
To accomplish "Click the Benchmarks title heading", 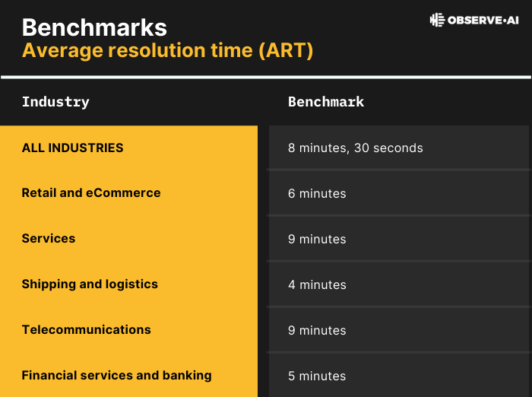I will coord(94,27).
